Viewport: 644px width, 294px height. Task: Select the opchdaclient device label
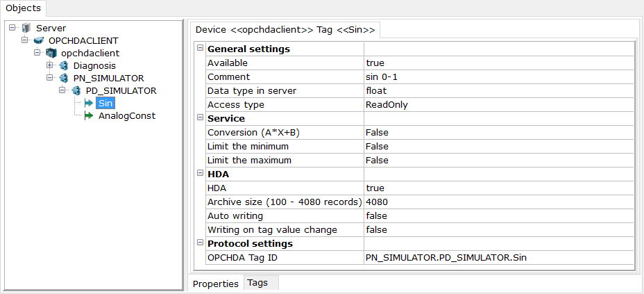tap(90, 53)
